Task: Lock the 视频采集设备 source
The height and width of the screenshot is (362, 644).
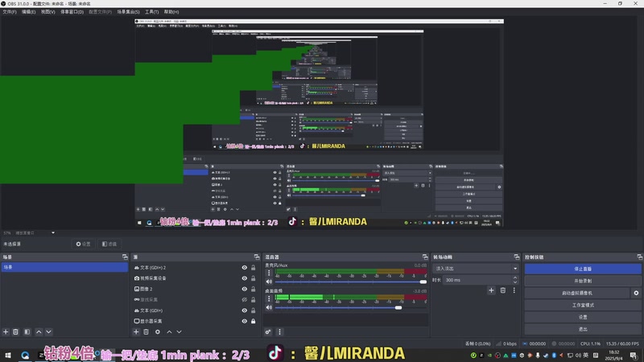Action: click(254, 278)
